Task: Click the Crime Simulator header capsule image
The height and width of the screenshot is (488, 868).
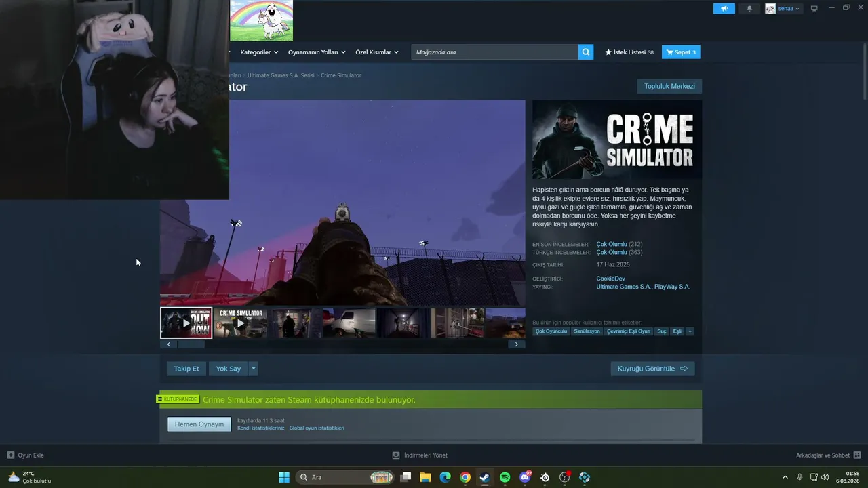Action: tap(617, 140)
